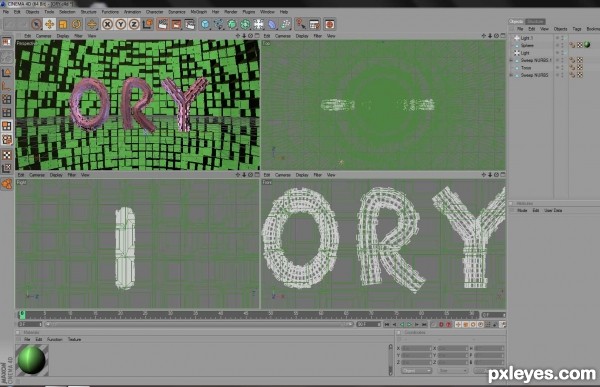Play animation forward button
The height and width of the screenshot is (387, 600).
(x=409, y=325)
